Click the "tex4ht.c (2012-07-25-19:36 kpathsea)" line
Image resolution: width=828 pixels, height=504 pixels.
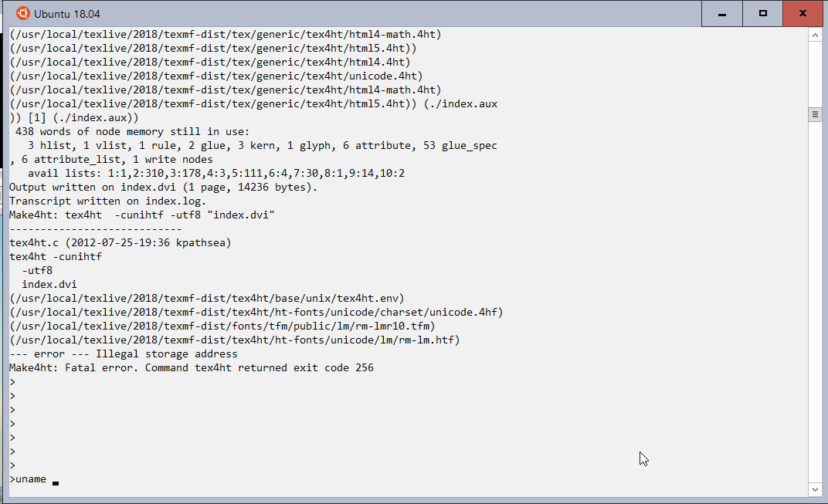[120, 243]
